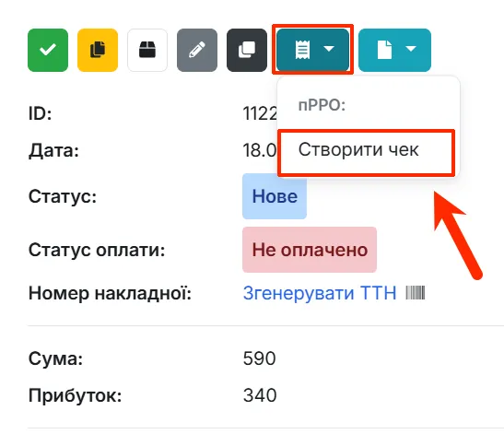This screenshot has width=504, height=434.
Task: Click the Статус оплати label
Action: (x=97, y=250)
